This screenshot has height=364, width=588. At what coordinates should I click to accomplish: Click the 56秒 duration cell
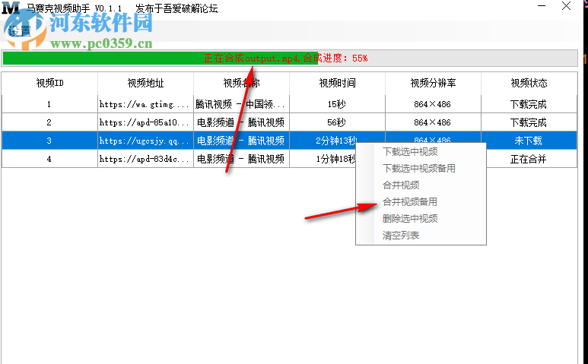click(337, 122)
